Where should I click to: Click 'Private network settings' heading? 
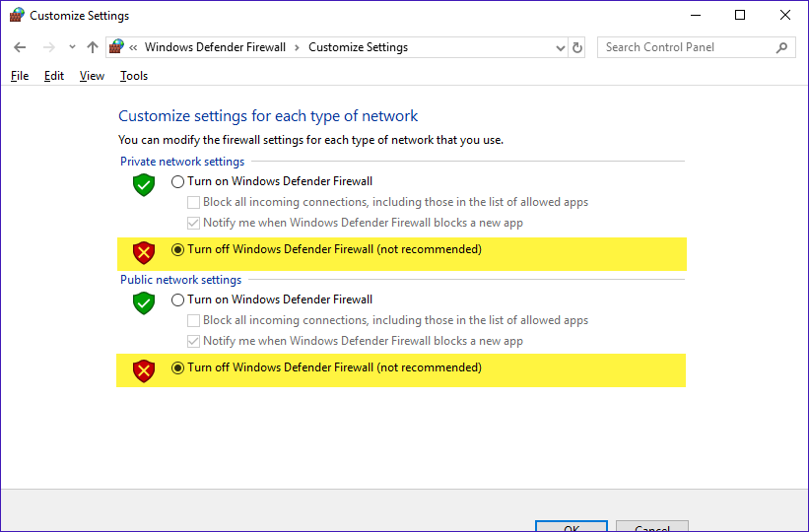pos(182,162)
